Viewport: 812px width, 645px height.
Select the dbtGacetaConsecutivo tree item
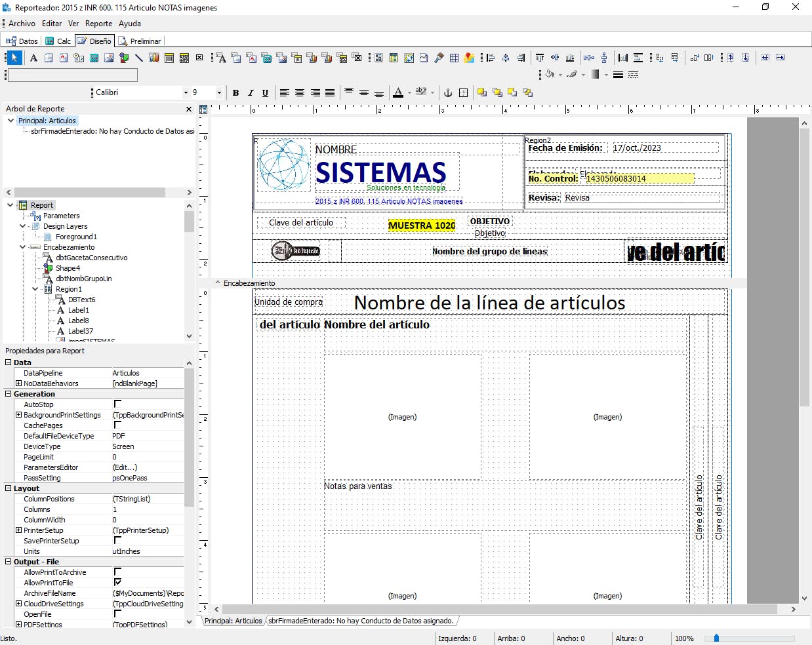91,258
